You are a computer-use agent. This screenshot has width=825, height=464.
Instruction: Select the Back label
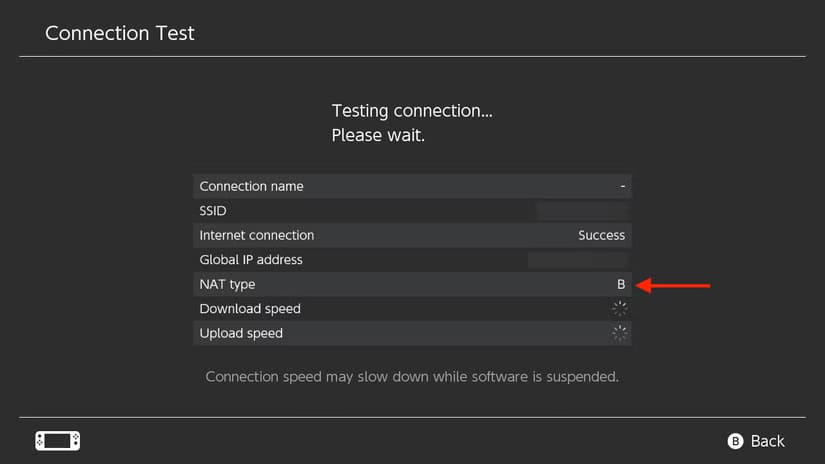pyautogui.click(x=767, y=441)
